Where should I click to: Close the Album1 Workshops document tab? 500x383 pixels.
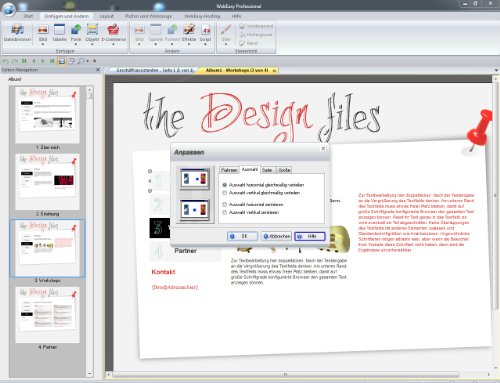pos(274,71)
